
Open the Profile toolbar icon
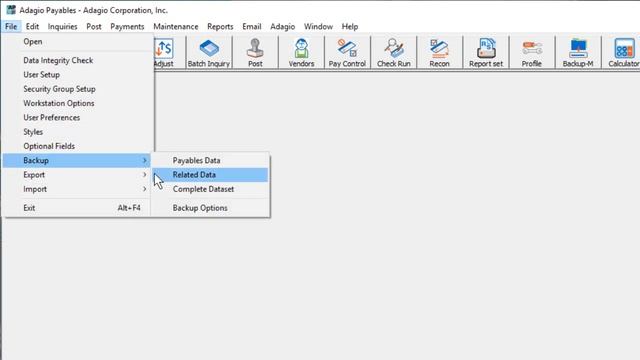pyautogui.click(x=532, y=53)
